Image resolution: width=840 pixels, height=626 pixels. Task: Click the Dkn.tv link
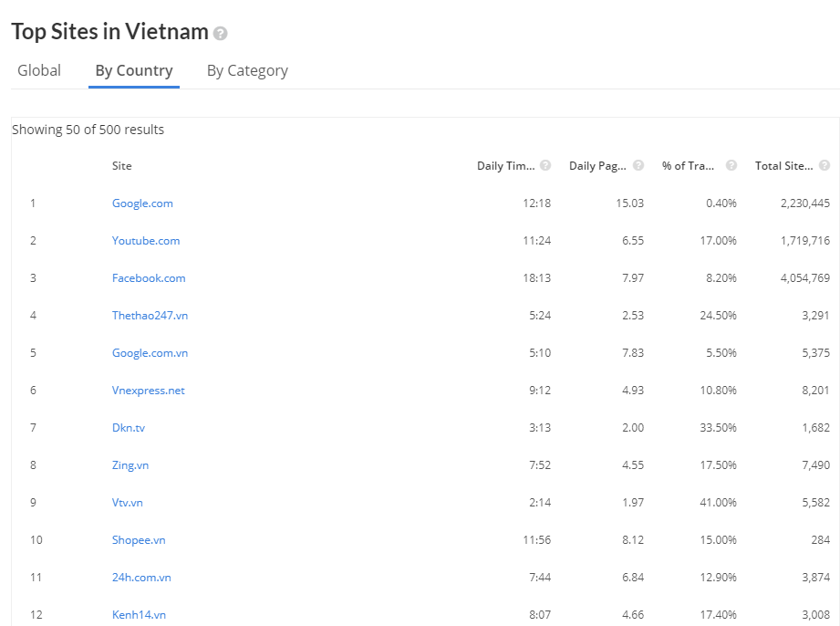[x=129, y=428]
